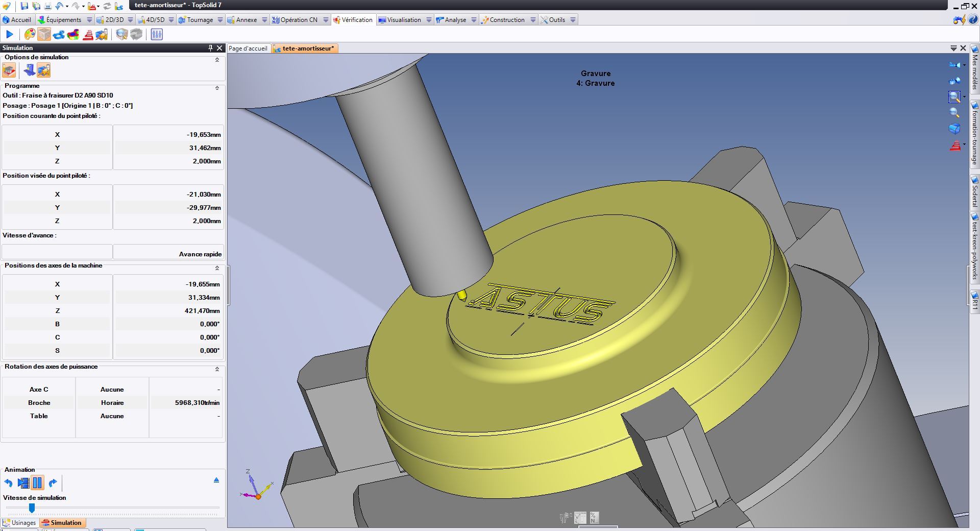
Task: Click the save floppy disk icon
Action: coord(24,6)
